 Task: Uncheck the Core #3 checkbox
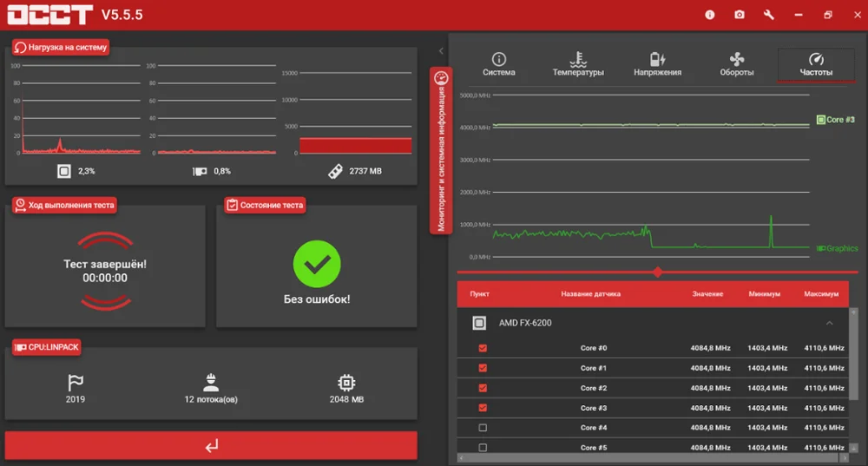[483, 408]
